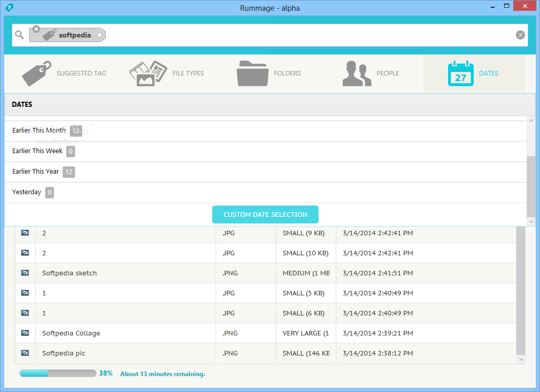The image size is (540, 392).
Task: Open the Suggested Tag filter
Action: pos(64,73)
